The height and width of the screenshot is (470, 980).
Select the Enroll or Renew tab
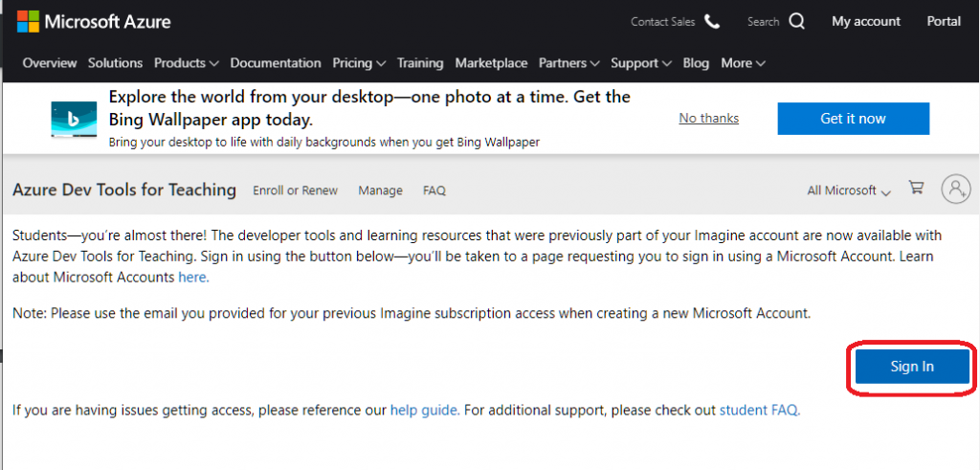pos(295,190)
